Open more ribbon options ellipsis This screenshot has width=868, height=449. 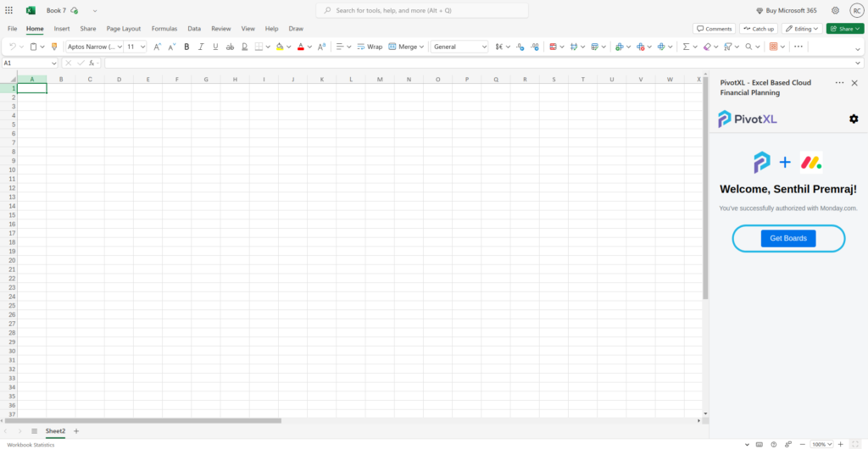coord(798,47)
